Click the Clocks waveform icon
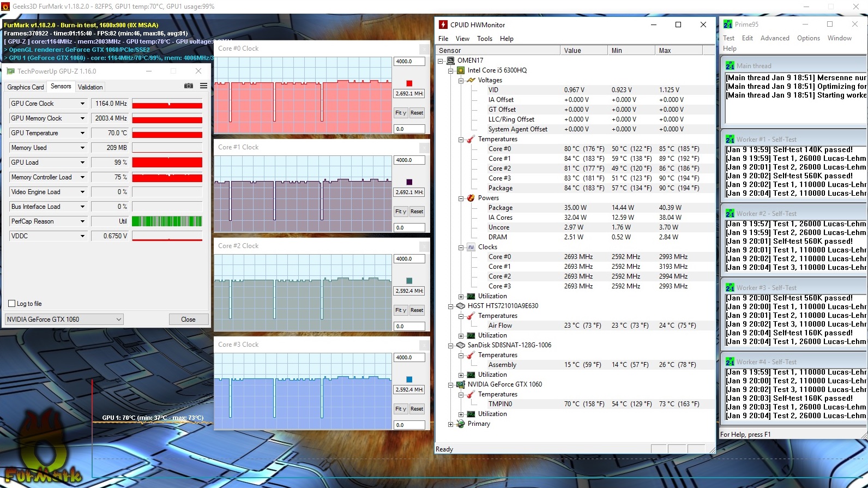This screenshot has width=868, height=488. [x=471, y=247]
